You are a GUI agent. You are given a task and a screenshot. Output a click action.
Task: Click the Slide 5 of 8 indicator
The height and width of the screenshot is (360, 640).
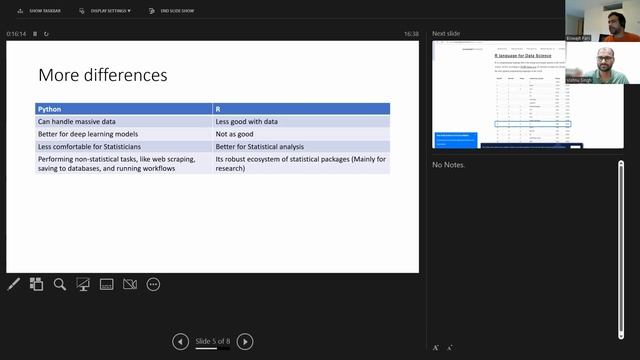click(x=213, y=341)
